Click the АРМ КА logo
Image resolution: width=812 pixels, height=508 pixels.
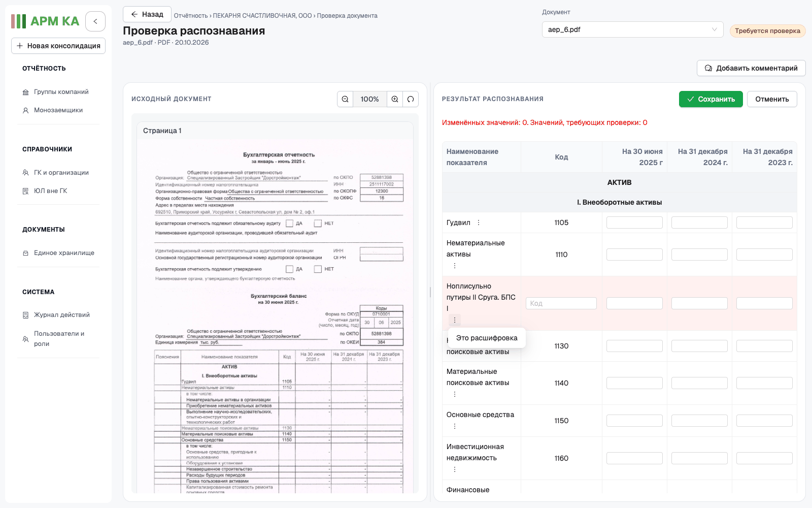click(x=45, y=21)
